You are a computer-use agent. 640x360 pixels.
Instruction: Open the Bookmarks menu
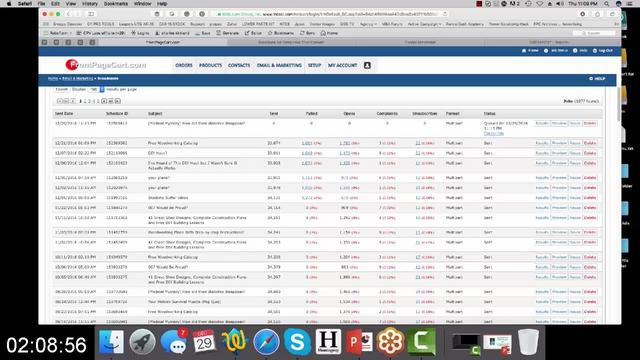116,4
